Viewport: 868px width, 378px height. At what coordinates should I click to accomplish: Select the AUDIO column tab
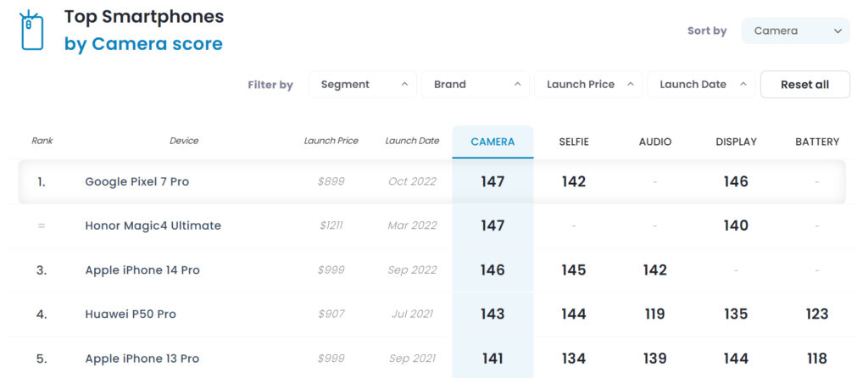coord(655,142)
